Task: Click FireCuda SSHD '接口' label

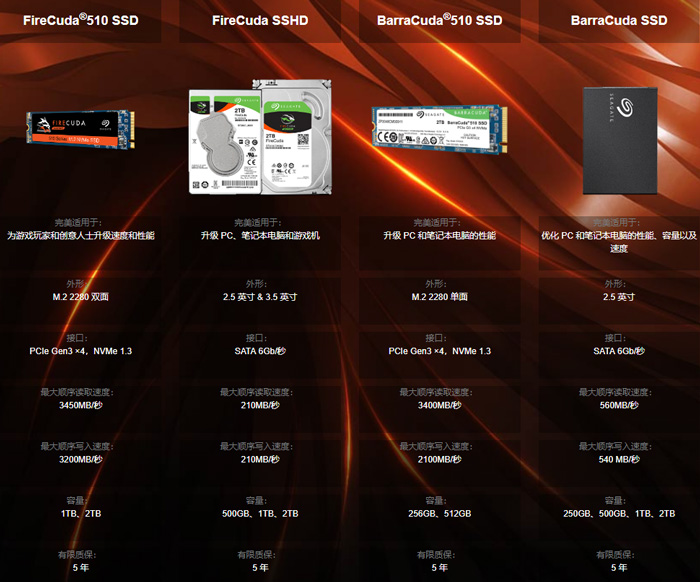Action: coord(256,338)
